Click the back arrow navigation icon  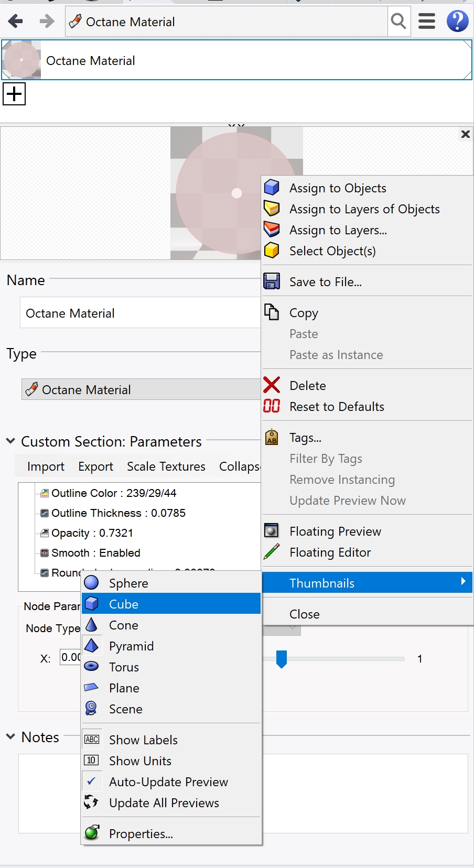tap(16, 21)
